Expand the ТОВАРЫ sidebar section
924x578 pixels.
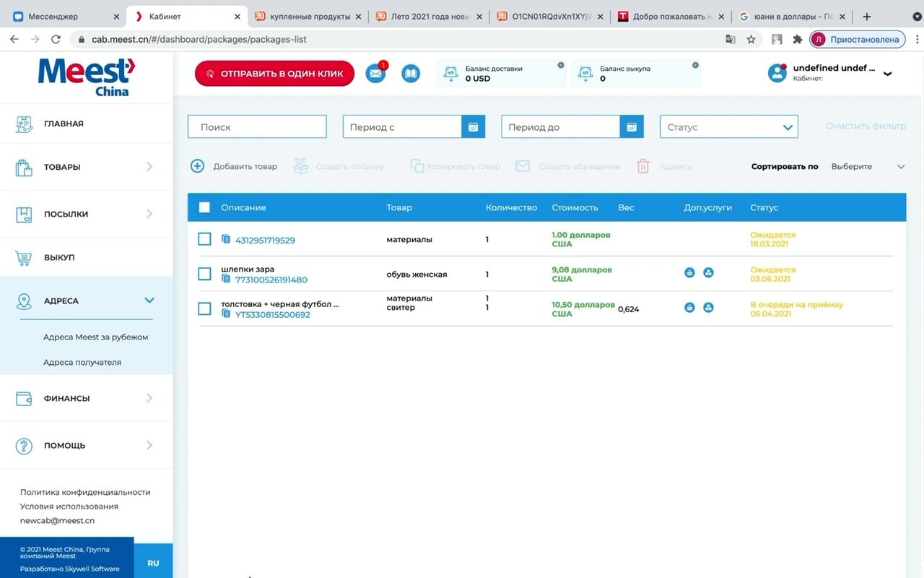coord(149,167)
